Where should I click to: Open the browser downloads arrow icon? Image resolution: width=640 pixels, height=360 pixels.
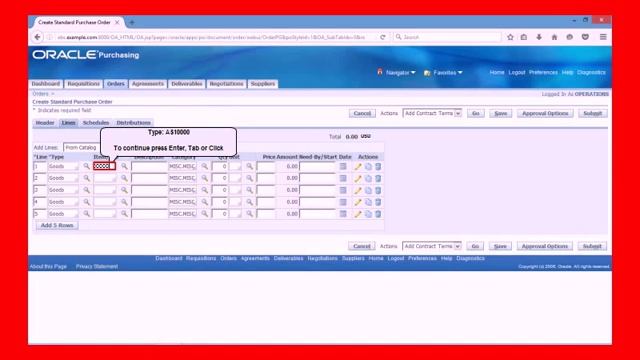[x=539, y=37]
